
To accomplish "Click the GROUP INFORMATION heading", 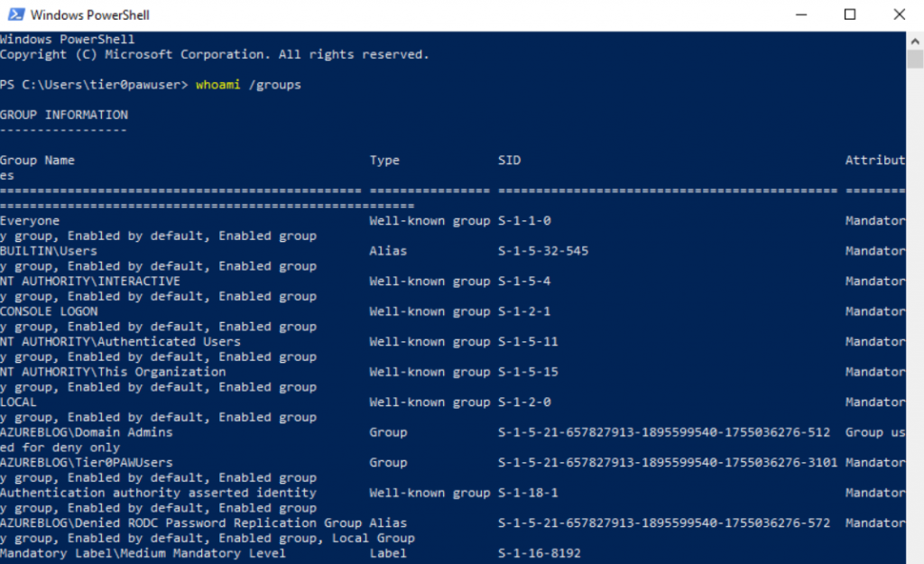I will [63, 114].
